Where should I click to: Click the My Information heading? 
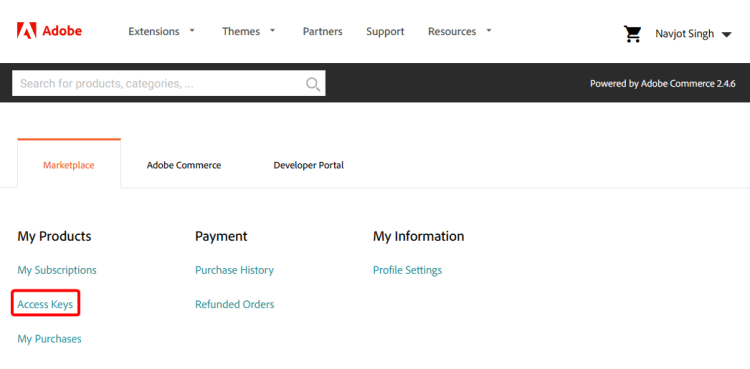tap(419, 236)
